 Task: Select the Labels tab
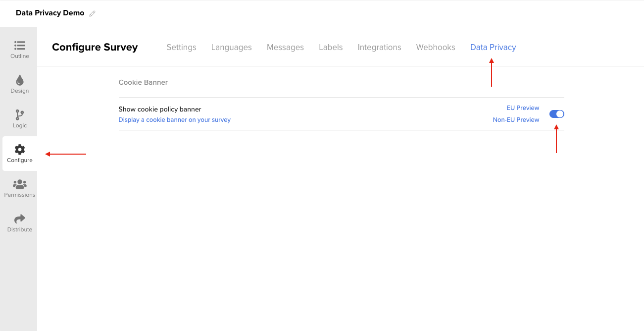click(331, 48)
